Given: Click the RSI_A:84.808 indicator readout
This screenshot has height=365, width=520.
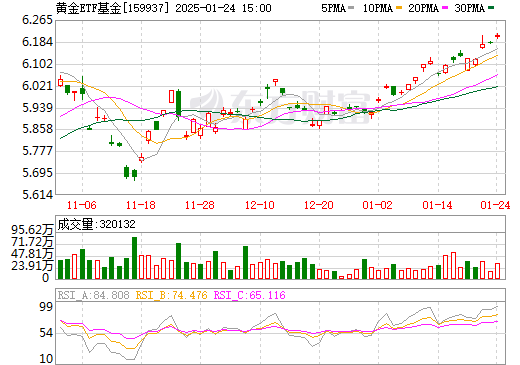Looking at the screenshot, I should click(94, 295).
